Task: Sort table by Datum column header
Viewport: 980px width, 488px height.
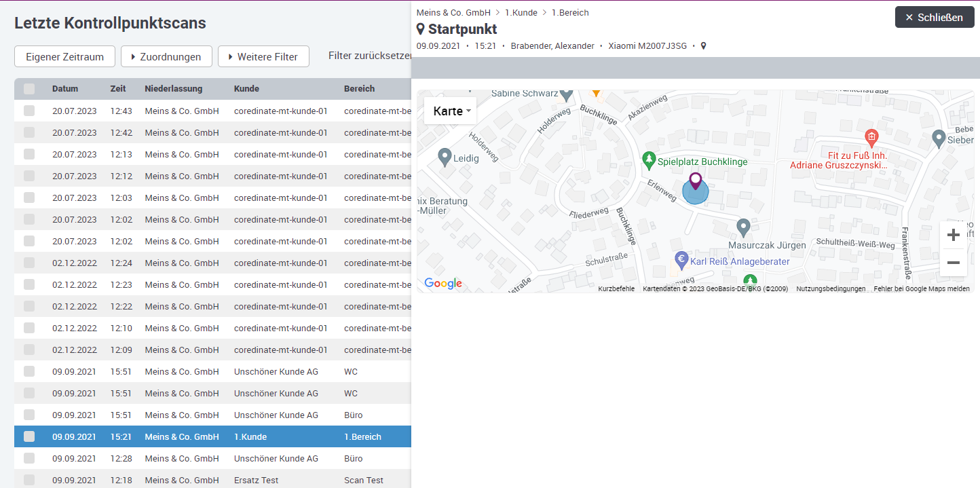Action: [x=65, y=89]
